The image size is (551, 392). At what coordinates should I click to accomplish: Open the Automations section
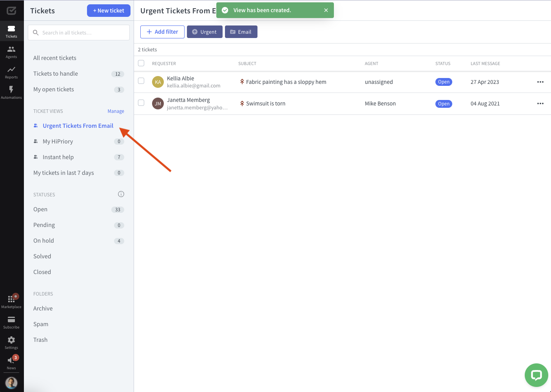[x=11, y=93]
